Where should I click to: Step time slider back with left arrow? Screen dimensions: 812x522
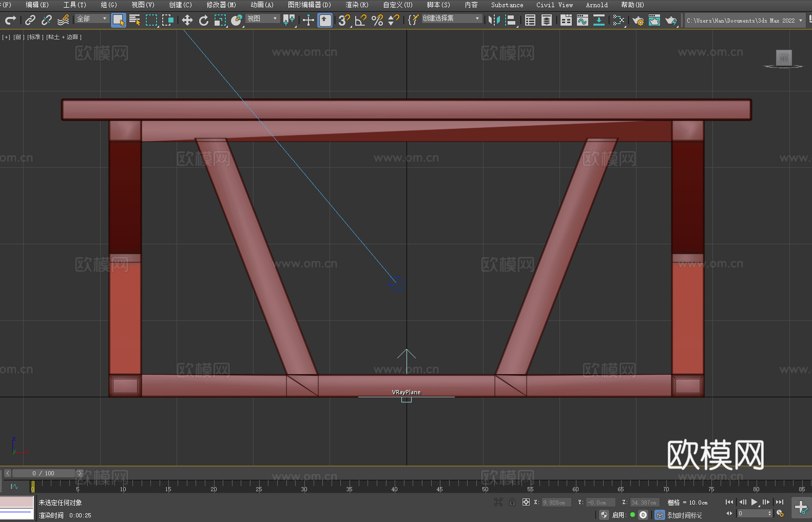point(8,473)
